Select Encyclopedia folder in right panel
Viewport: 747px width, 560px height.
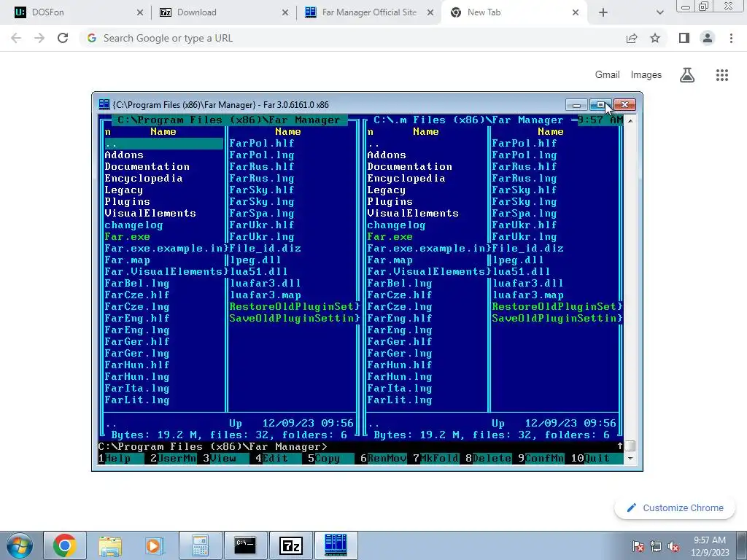[x=406, y=178]
